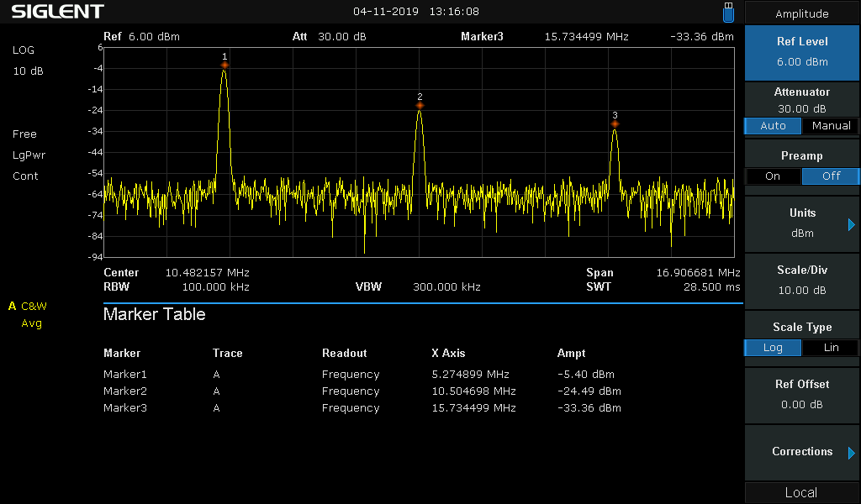This screenshot has height=504, width=861.
Task: Select marker 2 diamond on the spectrum
Action: [x=420, y=105]
